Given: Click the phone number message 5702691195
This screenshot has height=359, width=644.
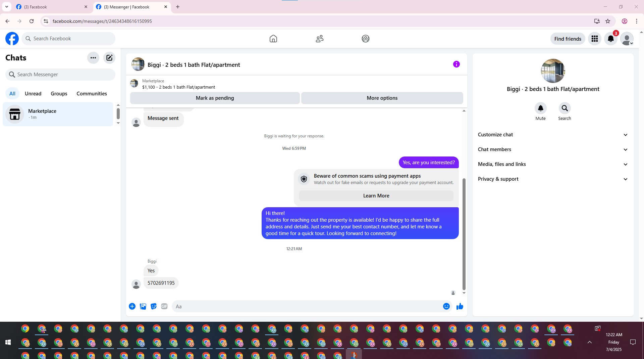Looking at the screenshot, I should coord(161,283).
